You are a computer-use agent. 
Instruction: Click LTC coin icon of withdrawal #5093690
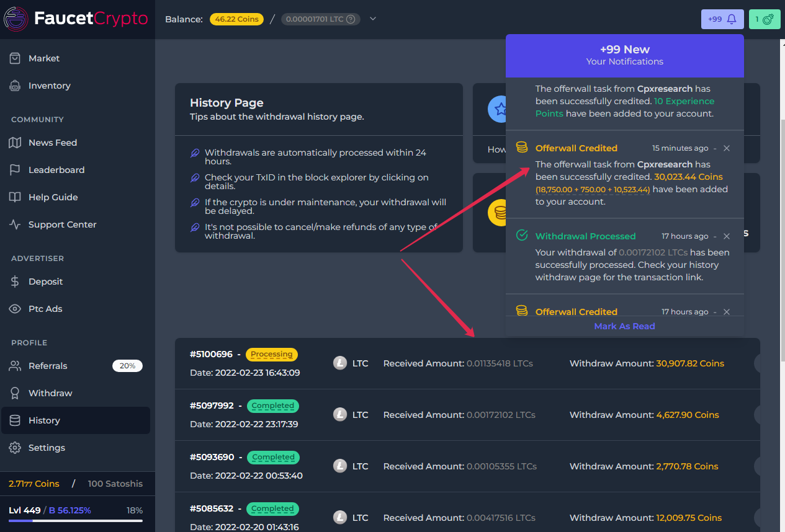click(x=340, y=466)
